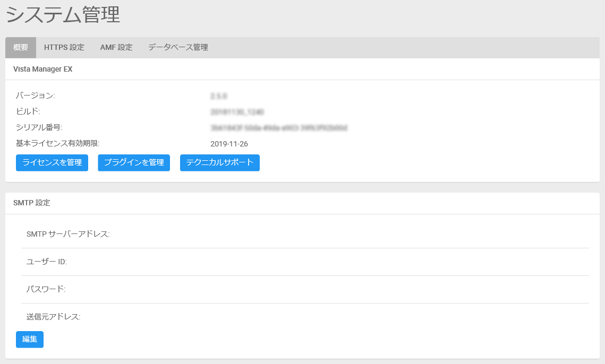Image resolution: width=605 pixels, height=364 pixels.
Task: Click the バージョン: label
Action: pos(36,96)
